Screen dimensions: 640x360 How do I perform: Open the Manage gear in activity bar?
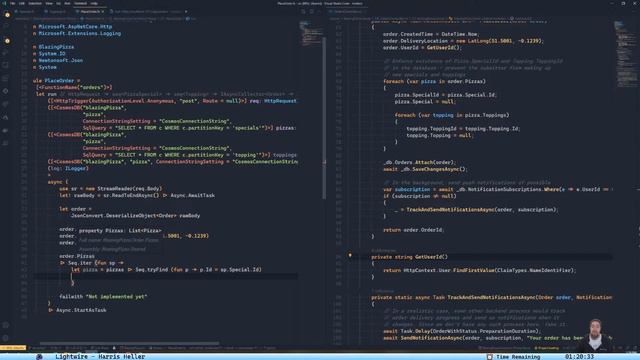click(6, 338)
